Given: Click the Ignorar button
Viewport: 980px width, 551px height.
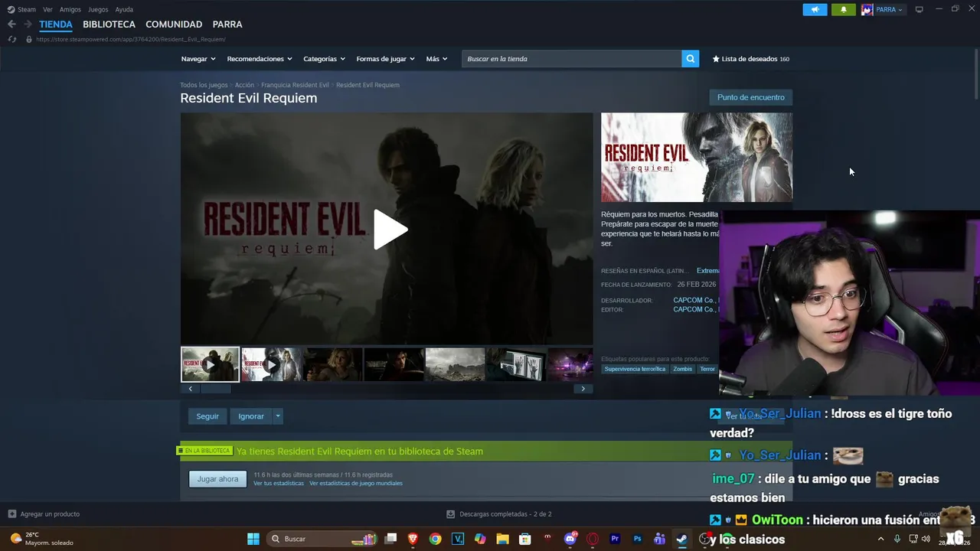Looking at the screenshot, I should pyautogui.click(x=250, y=416).
